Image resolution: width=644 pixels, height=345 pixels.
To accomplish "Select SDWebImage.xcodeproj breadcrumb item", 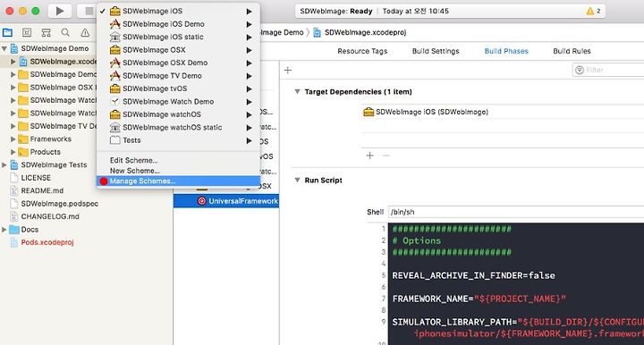I will coord(360,32).
